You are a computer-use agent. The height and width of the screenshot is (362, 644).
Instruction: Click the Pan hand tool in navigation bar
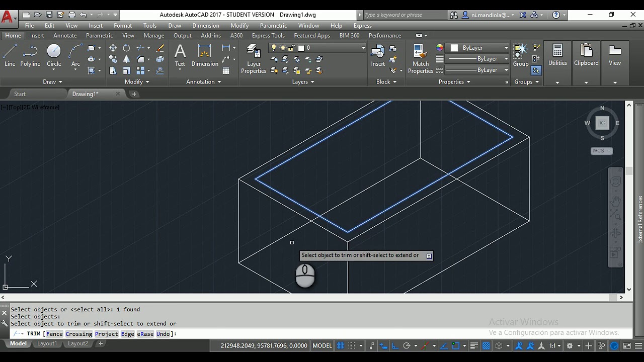tap(615, 200)
